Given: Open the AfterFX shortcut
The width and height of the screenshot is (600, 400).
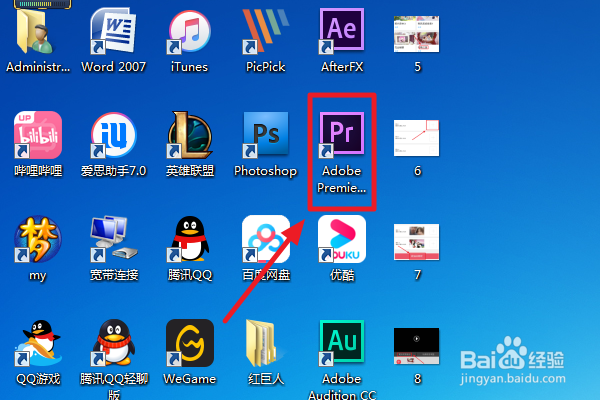Looking at the screenshot, I should click(341, 31).
